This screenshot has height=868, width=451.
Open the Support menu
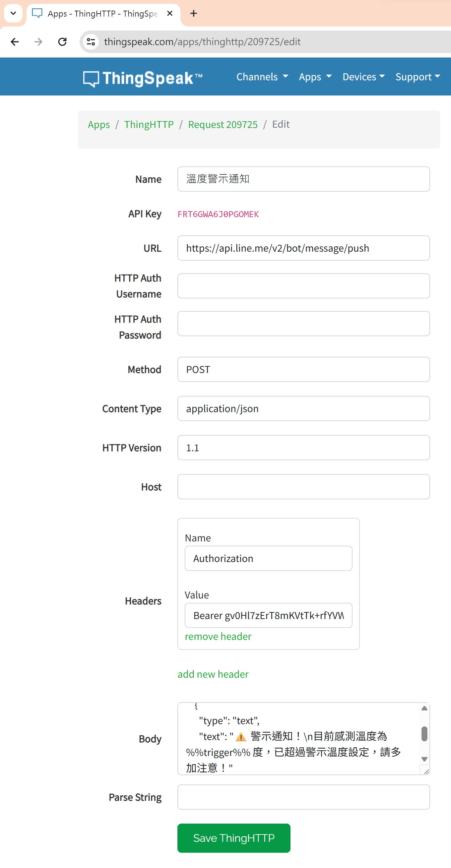tap(417, 77)
